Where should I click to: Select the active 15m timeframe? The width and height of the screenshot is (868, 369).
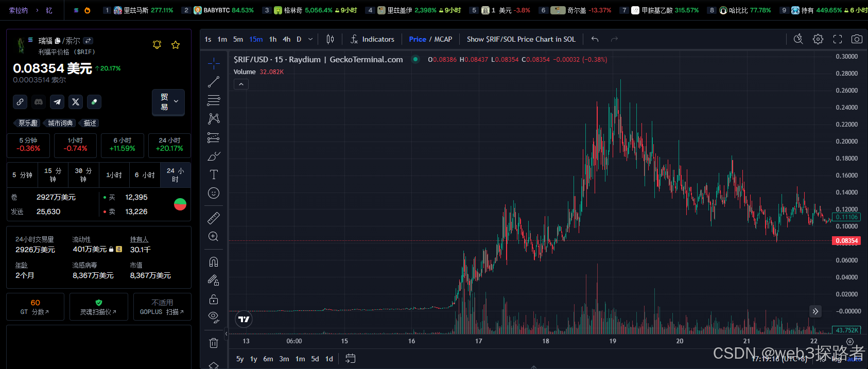tap(256, 39)
